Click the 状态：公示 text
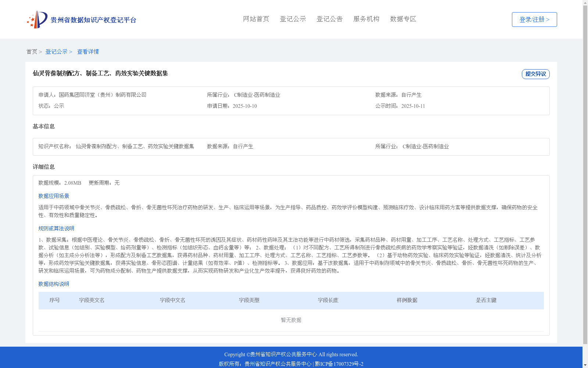 [x=51, y=106]
